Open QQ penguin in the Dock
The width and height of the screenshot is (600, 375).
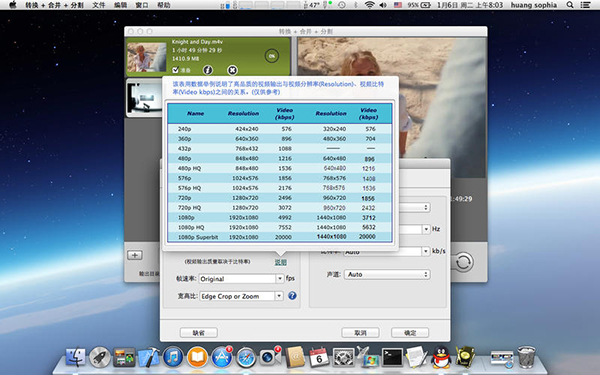click(x=441, y=357)
